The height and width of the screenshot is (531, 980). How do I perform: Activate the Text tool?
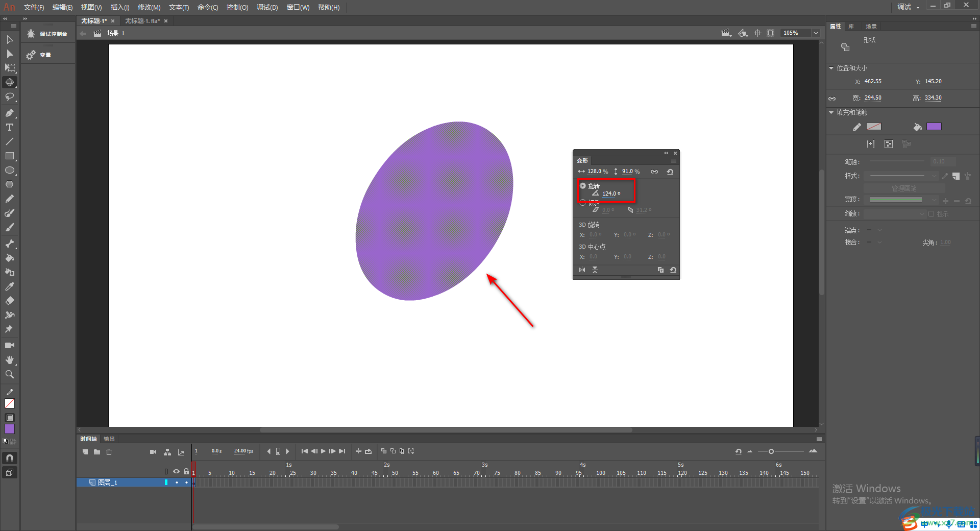click(x=10, y=127)
